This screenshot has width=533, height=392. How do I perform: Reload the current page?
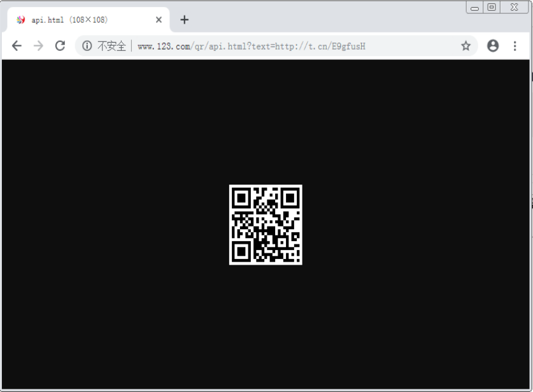(x=60, y=45)
